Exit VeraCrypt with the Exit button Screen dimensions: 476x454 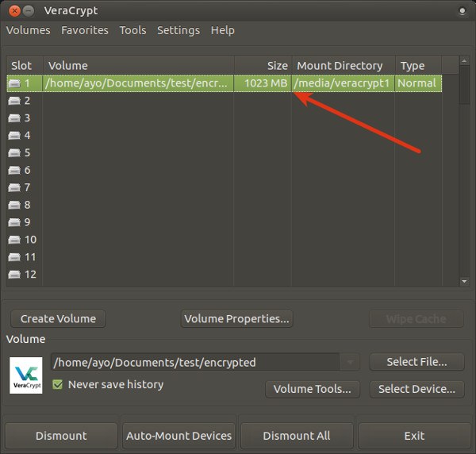point(414,436)
